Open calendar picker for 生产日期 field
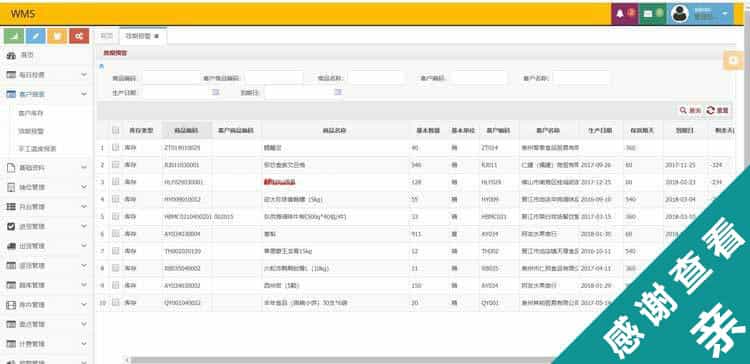The image size is (750, 364). click(x=215, y=92)
